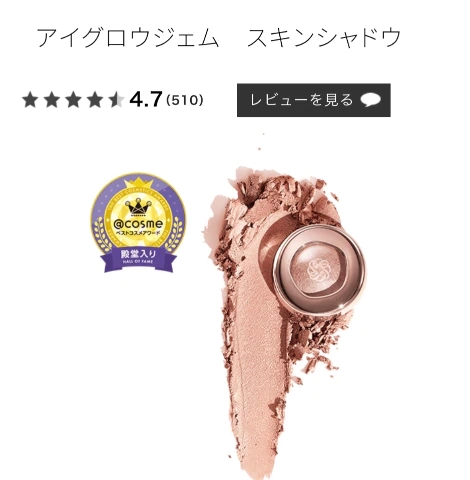Click the アイグロウジェム product name text
The image size is (470, 480).
coord(127,37)
